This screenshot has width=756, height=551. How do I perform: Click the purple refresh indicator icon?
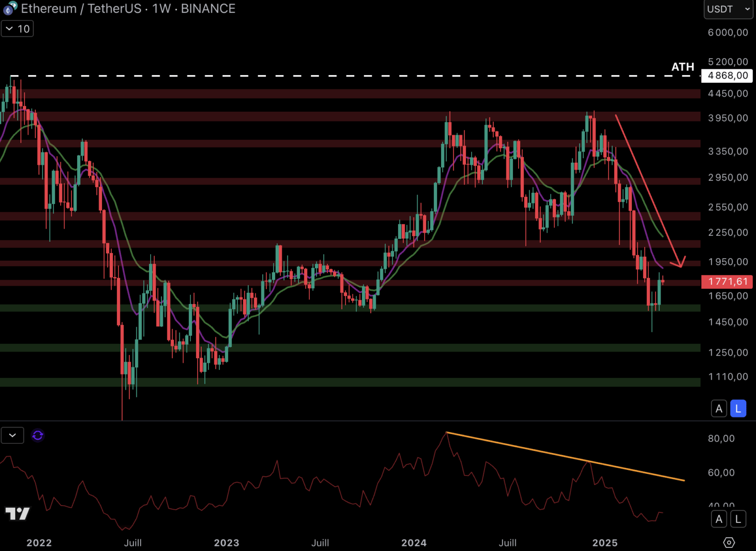tap(38, 435)
